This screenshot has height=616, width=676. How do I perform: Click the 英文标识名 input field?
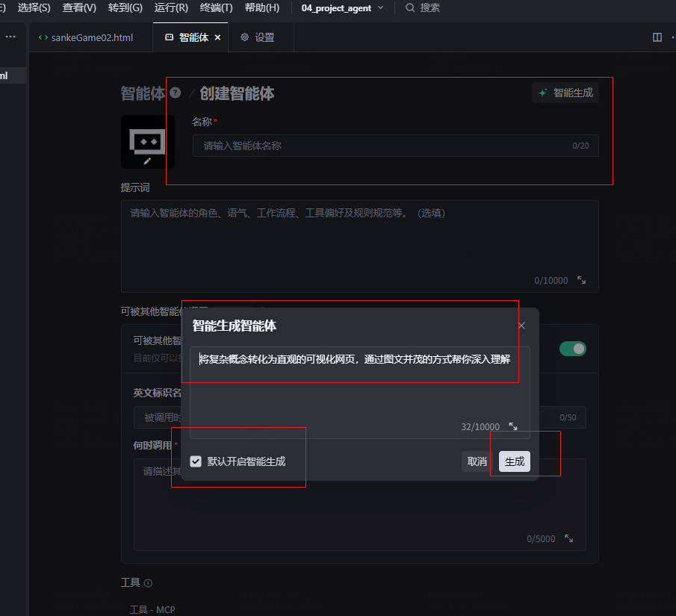point(359,417)
